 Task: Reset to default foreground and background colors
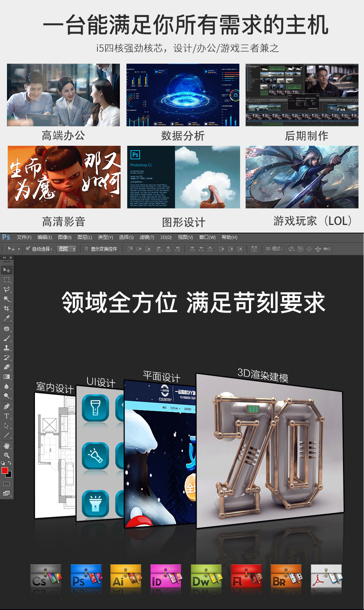(3, 463)
